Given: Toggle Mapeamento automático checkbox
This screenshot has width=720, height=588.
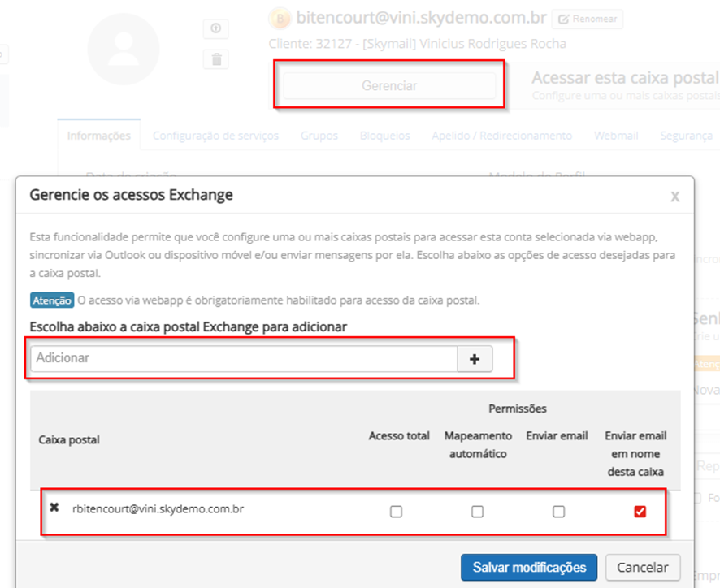Looking at the screenshot, I should (x=477, y=512).
